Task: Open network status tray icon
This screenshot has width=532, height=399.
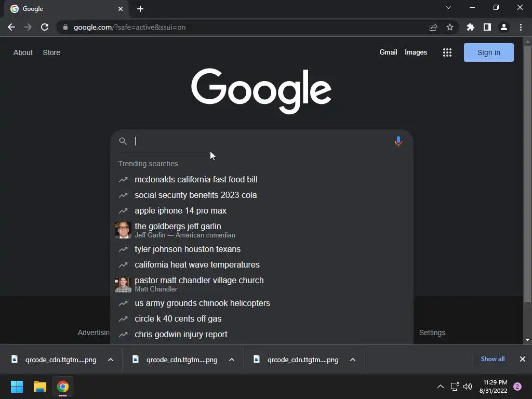Action: 455,387
